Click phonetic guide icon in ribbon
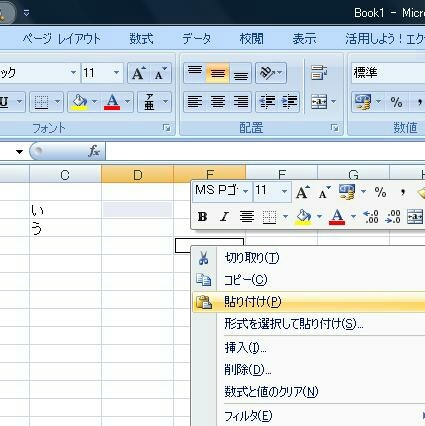 (x=149, y=102)
